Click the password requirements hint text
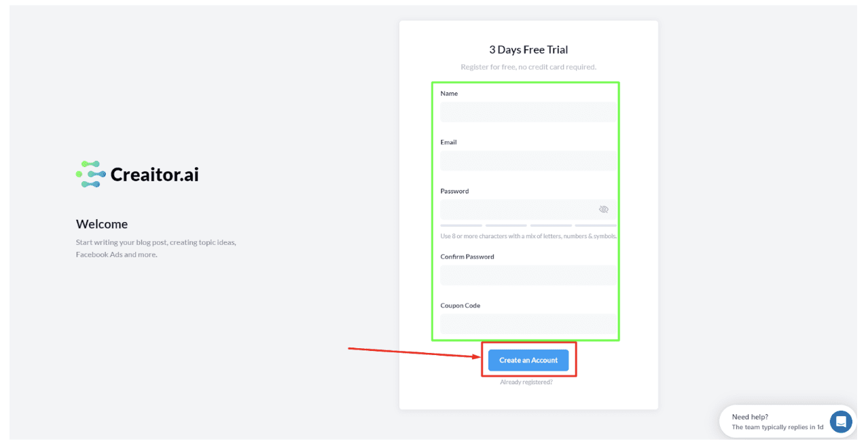 [528, 236]
